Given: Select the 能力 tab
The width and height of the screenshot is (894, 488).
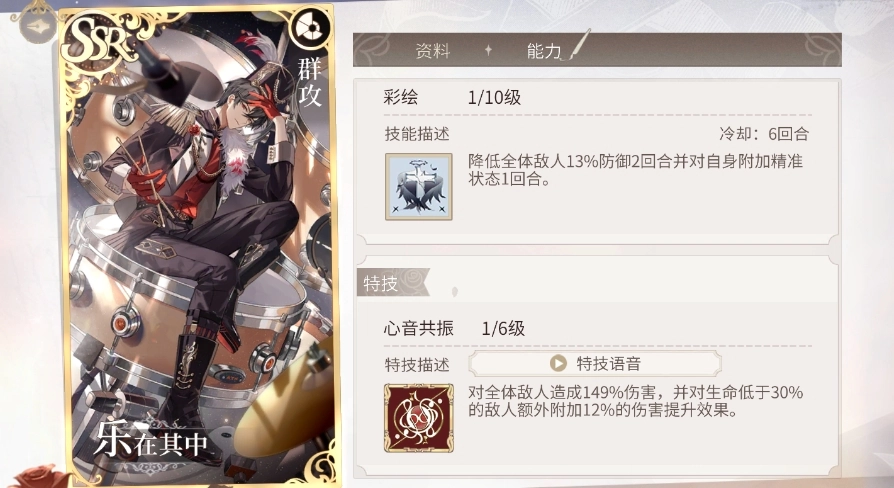Looking at the screenshot, I should pos(544,51).
